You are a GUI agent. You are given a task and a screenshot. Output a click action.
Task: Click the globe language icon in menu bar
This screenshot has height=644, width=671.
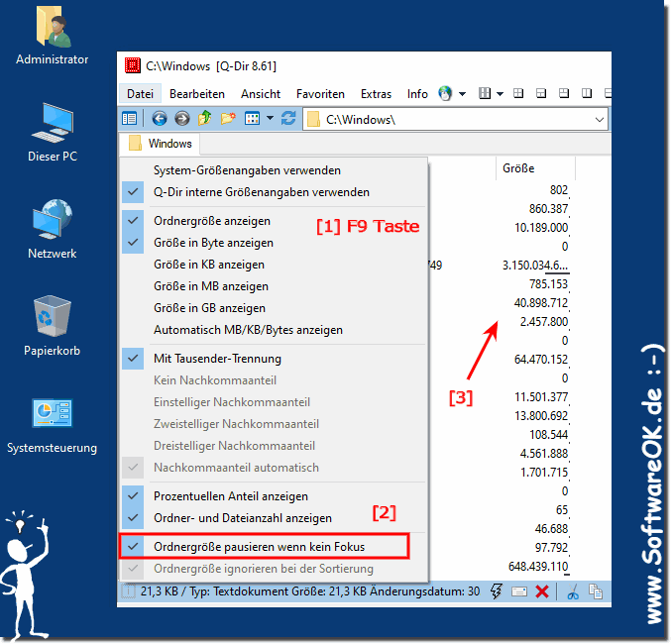445,93
